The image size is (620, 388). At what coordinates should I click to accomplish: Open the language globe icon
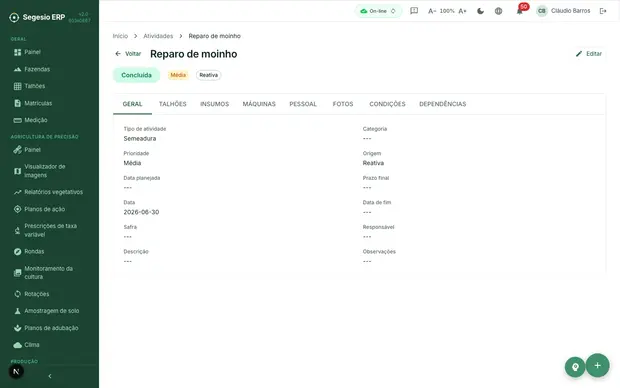499,11
